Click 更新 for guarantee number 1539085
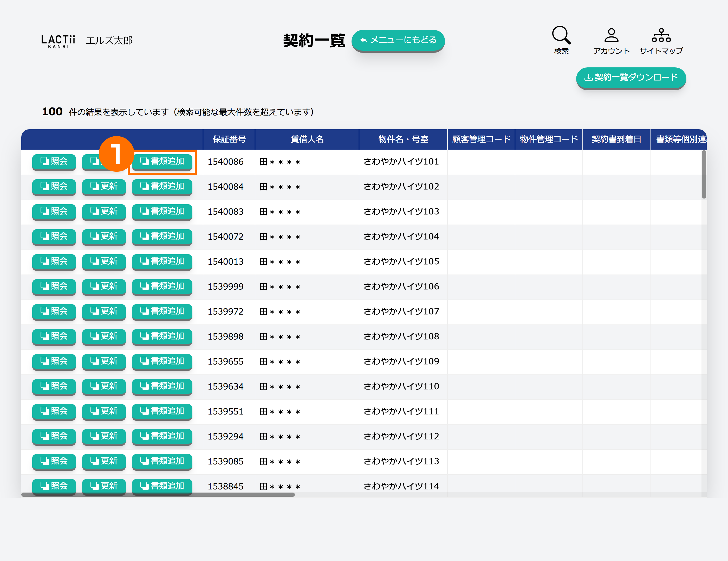Screen dimensions: 728x561 [x=104, y=461]
